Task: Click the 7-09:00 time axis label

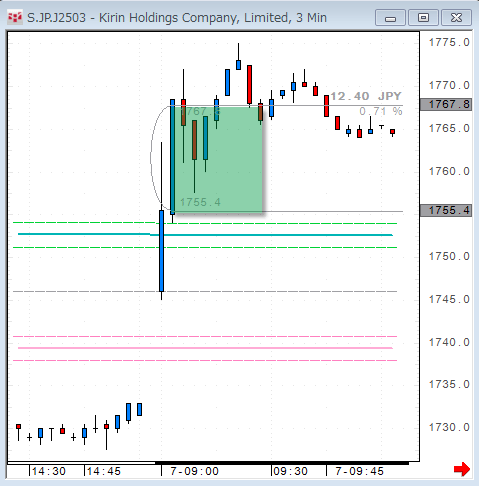Action: coord(194,471)
